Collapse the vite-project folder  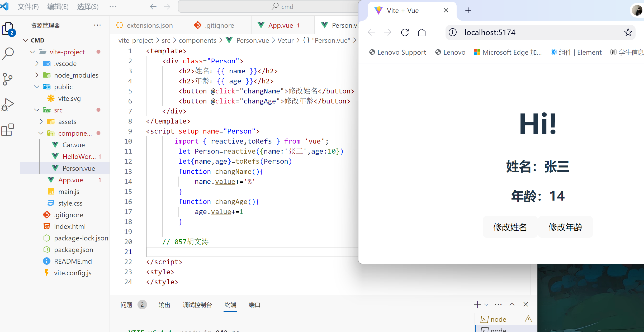tap(32, 52)
